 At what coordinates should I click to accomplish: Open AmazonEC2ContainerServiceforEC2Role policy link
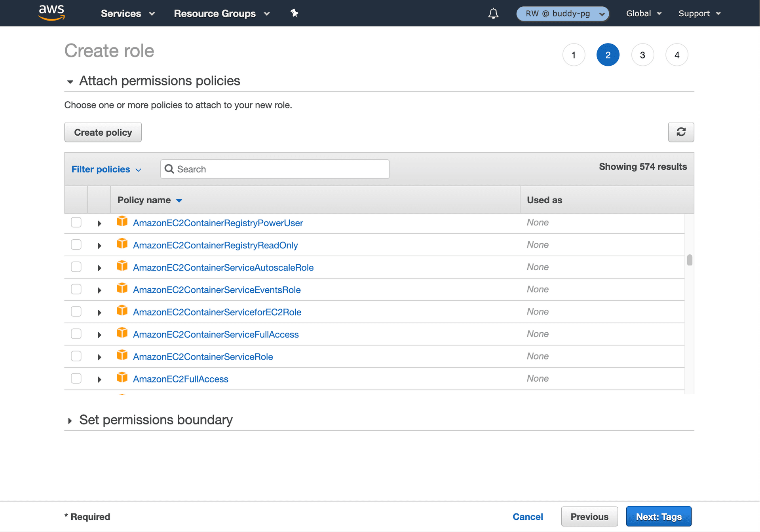pyautogui.click(x=217, y=312)
